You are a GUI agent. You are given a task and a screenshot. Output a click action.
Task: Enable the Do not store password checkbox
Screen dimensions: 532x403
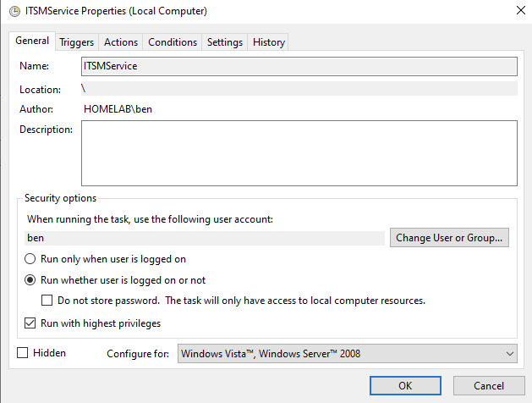[47, 301]
